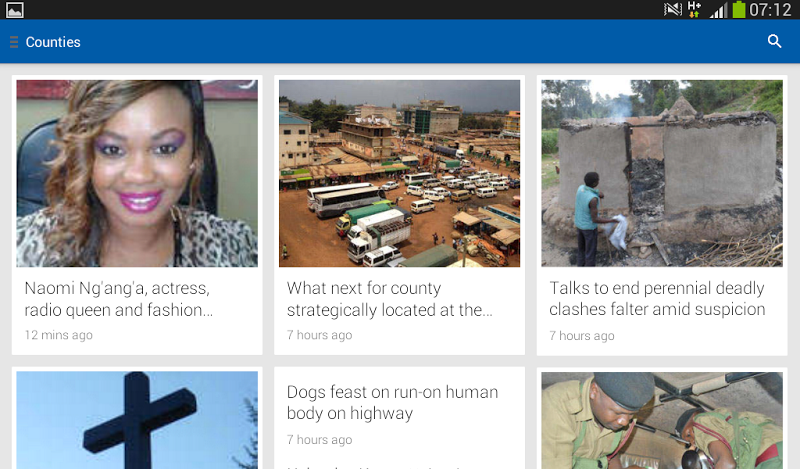
Task: Tap the muted sound status icon
Action: [x=672, y=9]
